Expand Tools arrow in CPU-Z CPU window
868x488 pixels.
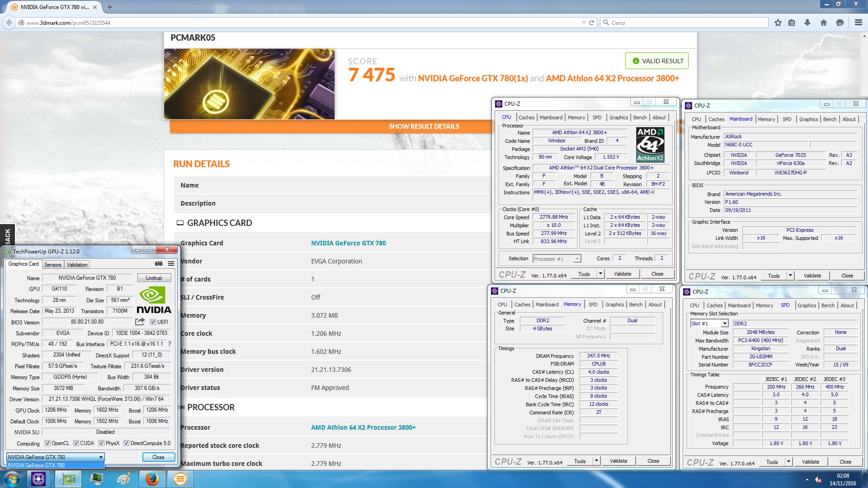tap(600, 274)
